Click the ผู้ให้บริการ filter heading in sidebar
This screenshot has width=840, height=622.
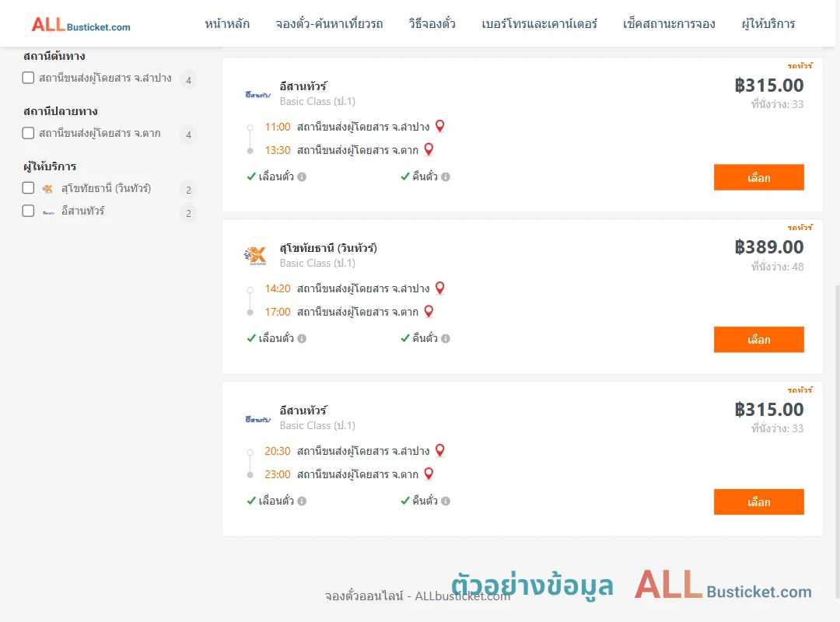tap(50, 166)
